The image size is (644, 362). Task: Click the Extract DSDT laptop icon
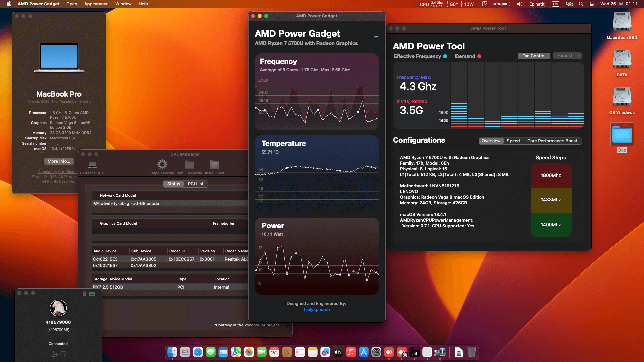[92, 165]
